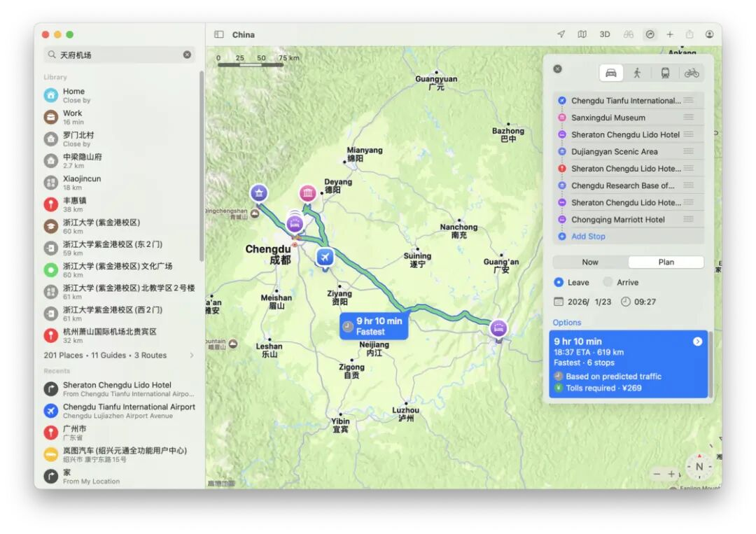Click the zoom in plus control

[671, 474]
